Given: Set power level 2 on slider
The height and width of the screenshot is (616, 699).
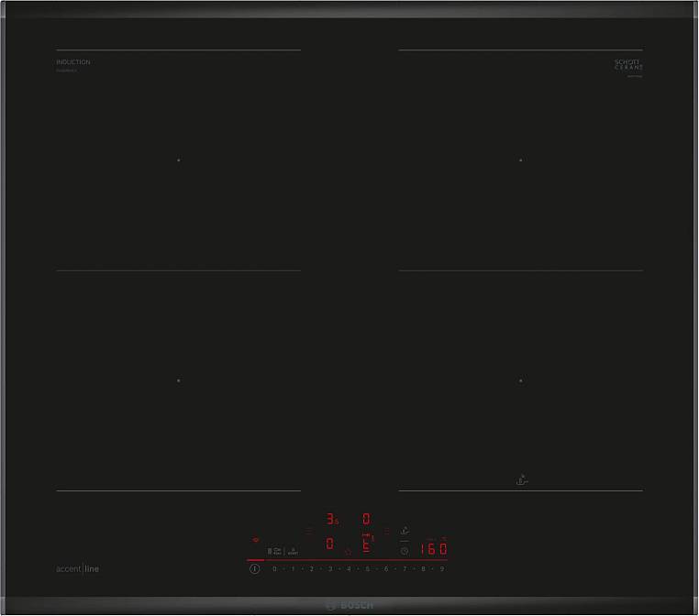Looking at the screenshot, I should coord(312,568).
